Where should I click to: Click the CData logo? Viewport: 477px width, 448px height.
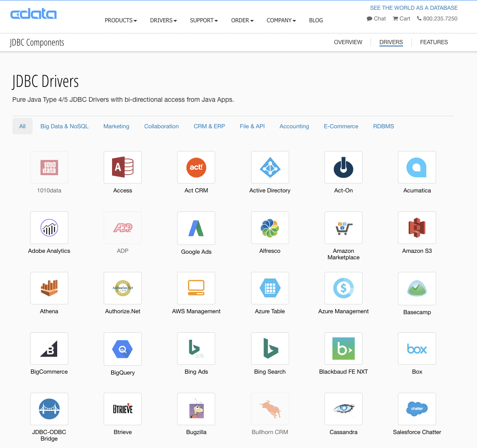pos(33,14)
